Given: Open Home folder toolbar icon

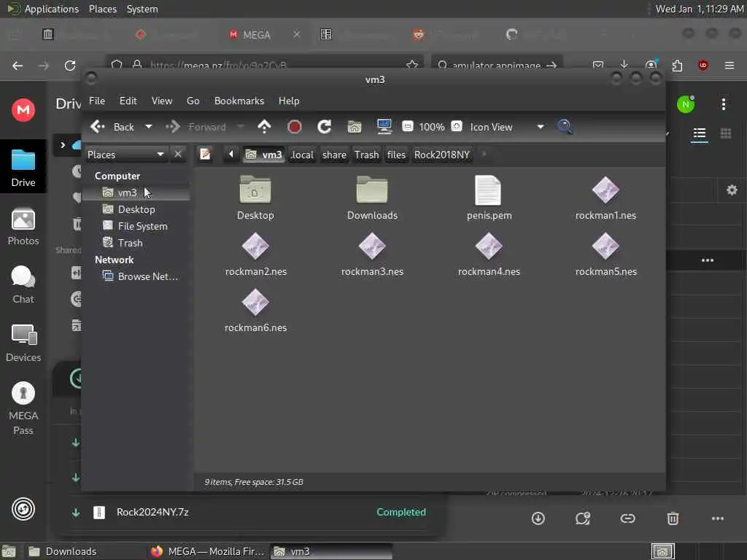Looking at the screenshot, I should 355,127.
